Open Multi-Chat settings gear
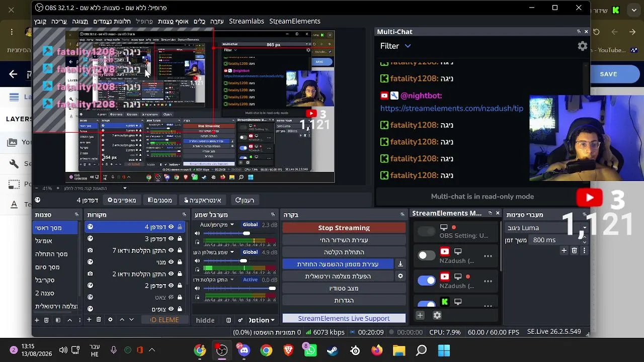This screenshot has width=644, height=362. click(583, 46)
